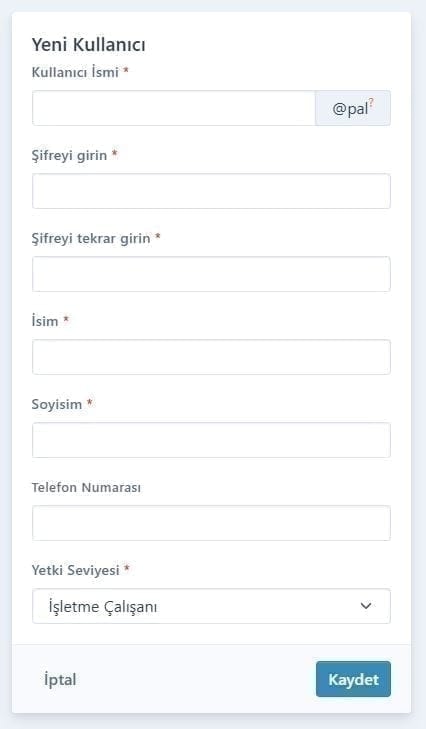Image resolution: width=426 pixels, height=729 pixels.
Task: Select the @pal domain suffix box
Action: 353,108
